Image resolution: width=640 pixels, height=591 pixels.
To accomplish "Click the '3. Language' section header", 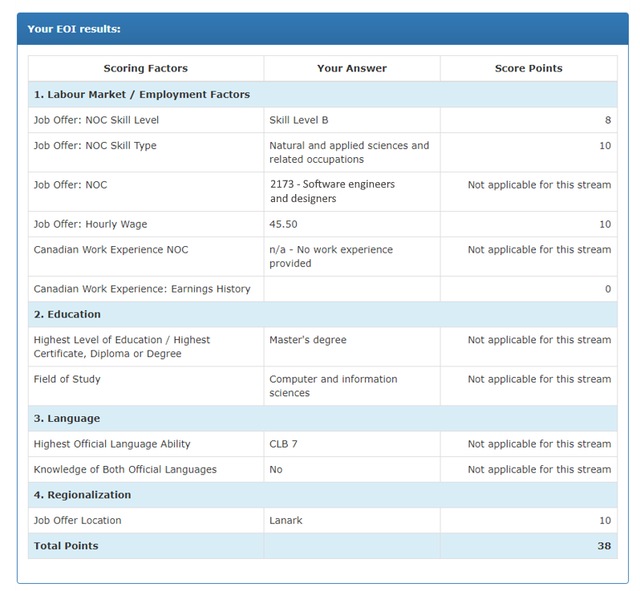I will [x=322, y=418].
